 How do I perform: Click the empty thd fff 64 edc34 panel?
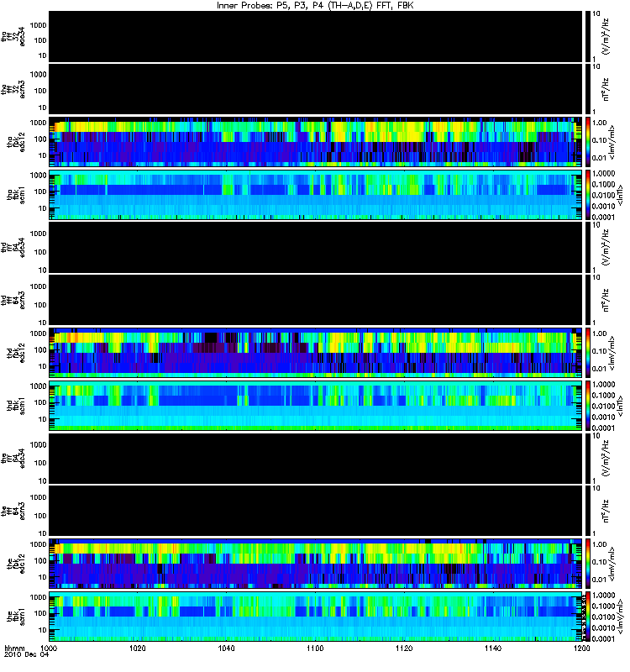click(x=316, y=247)
